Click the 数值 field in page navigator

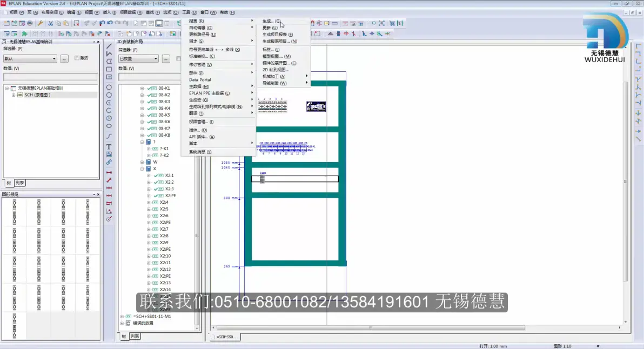(x=51, y=77)
